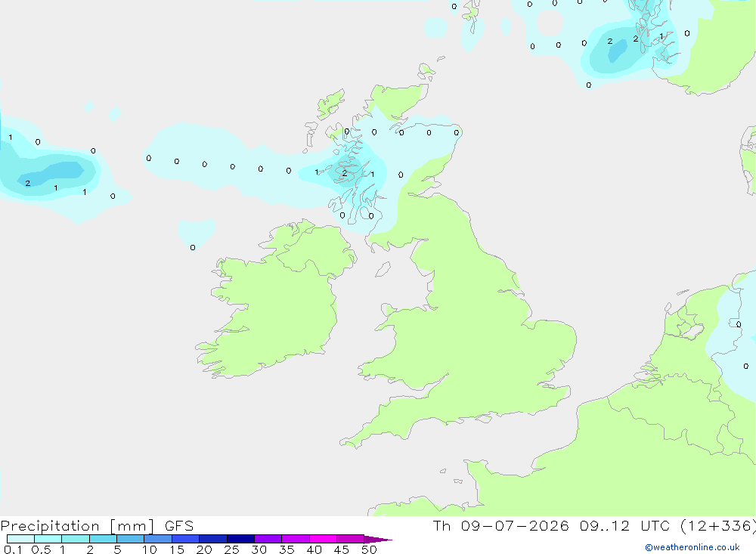Click the purple arrow tip beyond 50
This screenshot has height=554, width=756.
click(x=378, y=539)
